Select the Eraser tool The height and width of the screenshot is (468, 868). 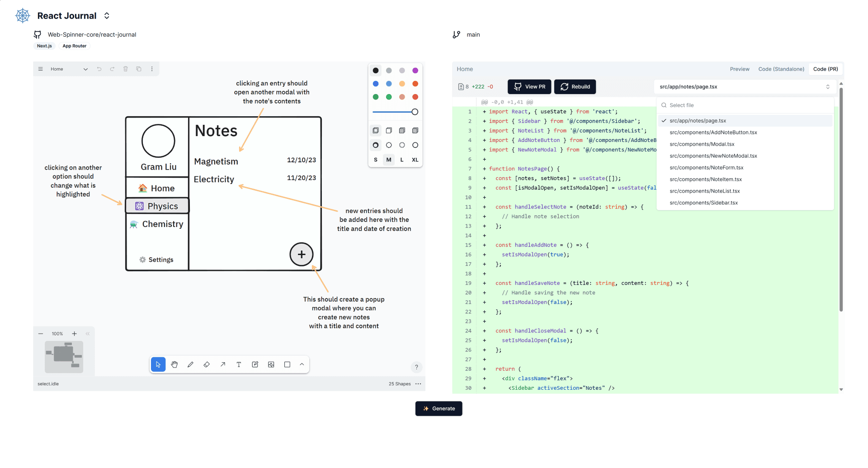coord(207,364)
